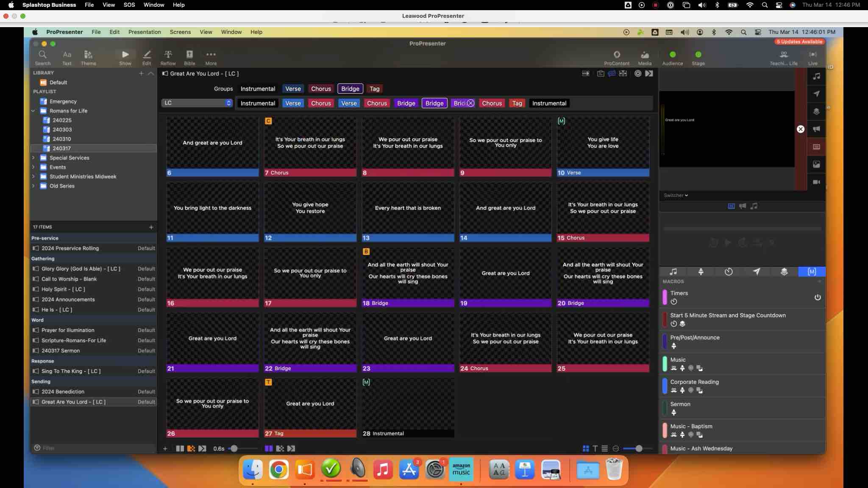The height and width of the screenshot is (488, 868).
Task: Open the Bible tool in the toolbar
Action: click(x=189, y=57)
